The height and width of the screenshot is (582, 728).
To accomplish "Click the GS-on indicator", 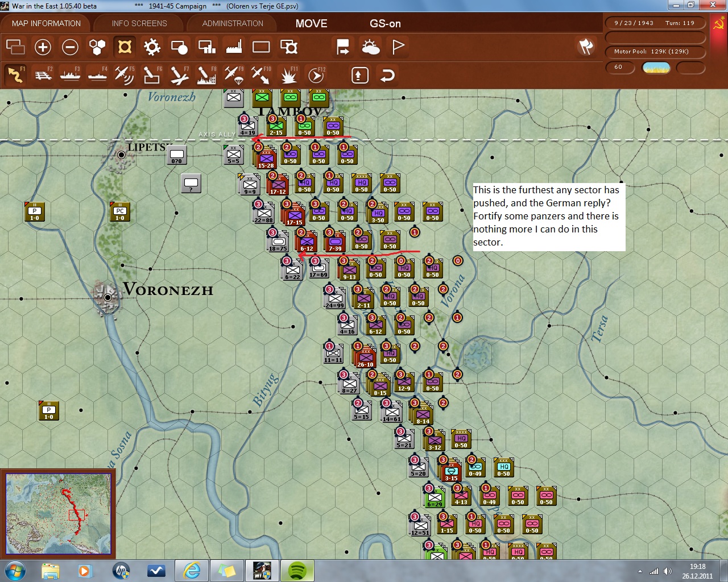I will (385, 23).
